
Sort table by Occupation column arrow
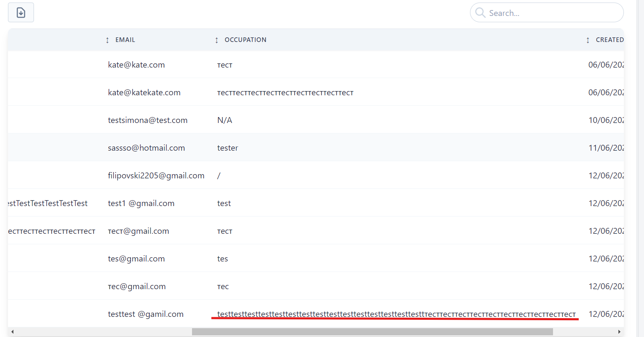click(x=217, y=40)
